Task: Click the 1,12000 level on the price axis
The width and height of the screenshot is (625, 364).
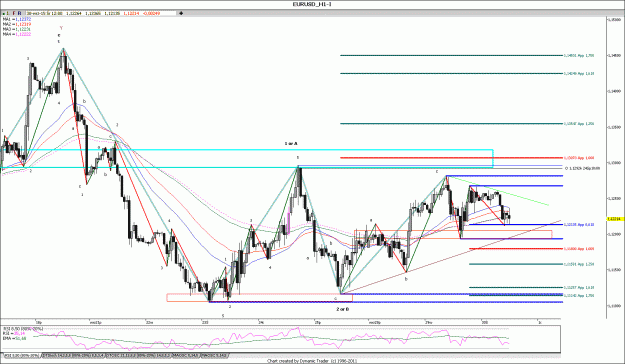Action: click(x=614, y=234)
